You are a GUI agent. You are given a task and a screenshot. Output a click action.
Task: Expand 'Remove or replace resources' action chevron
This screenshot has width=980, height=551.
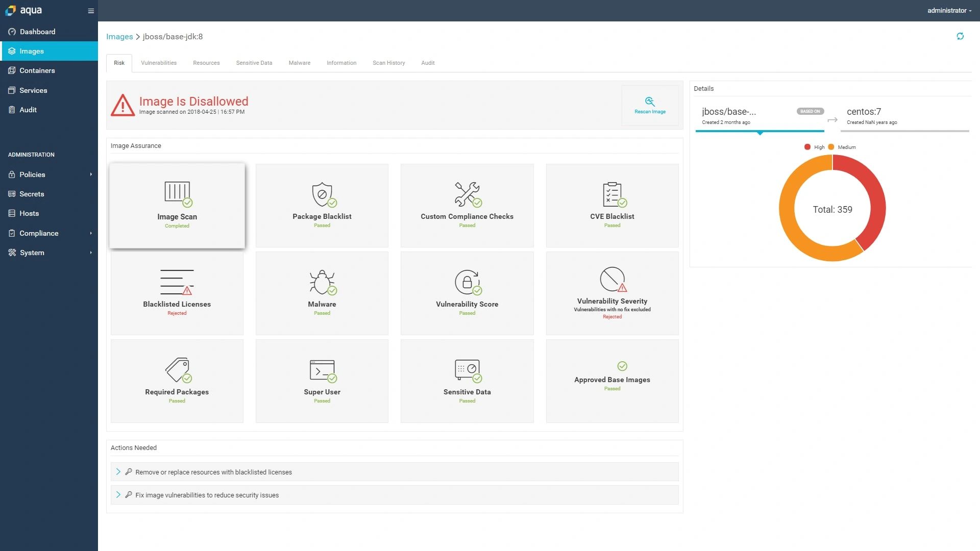coord(118,472)
